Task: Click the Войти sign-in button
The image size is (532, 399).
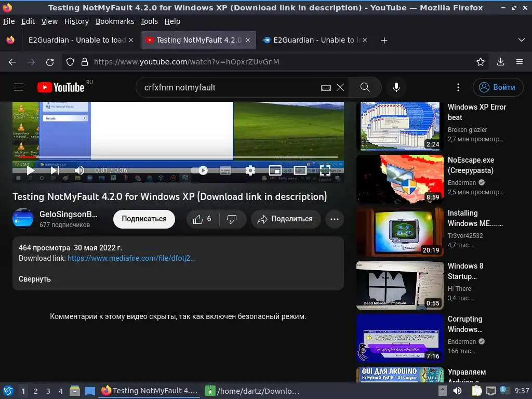Action: (498, 87)
